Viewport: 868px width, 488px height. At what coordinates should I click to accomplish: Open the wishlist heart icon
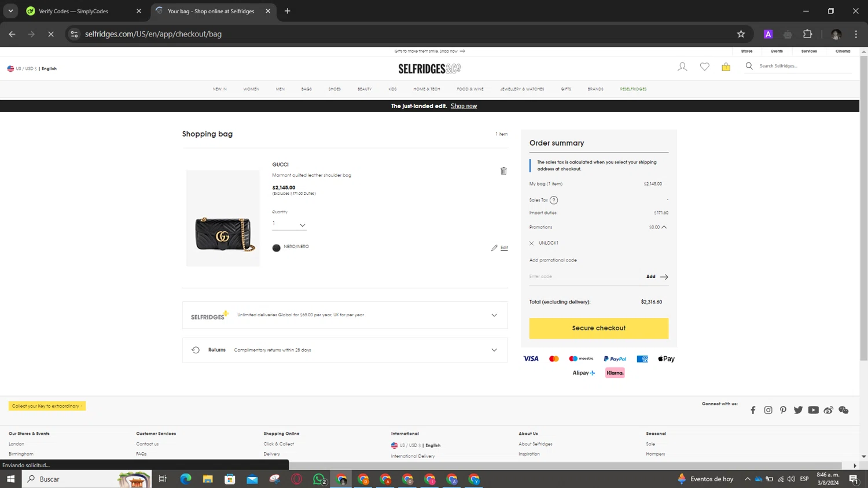coord(704,67)
